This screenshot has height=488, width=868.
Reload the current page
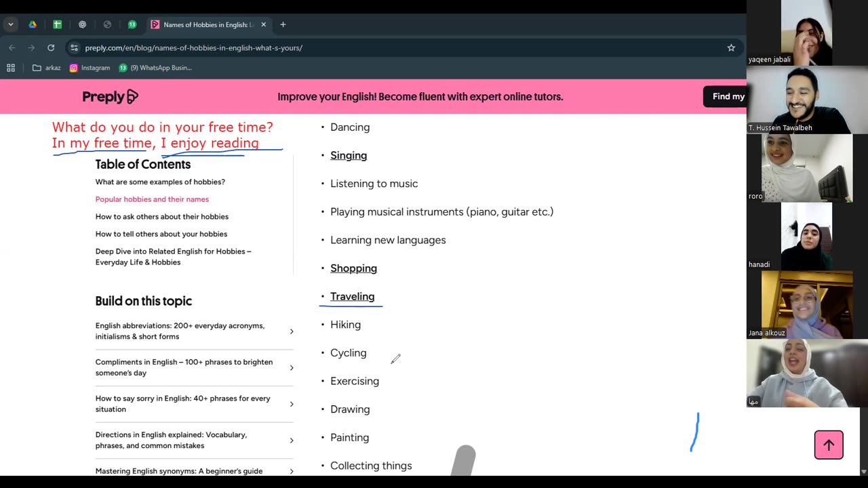[51, 47]
